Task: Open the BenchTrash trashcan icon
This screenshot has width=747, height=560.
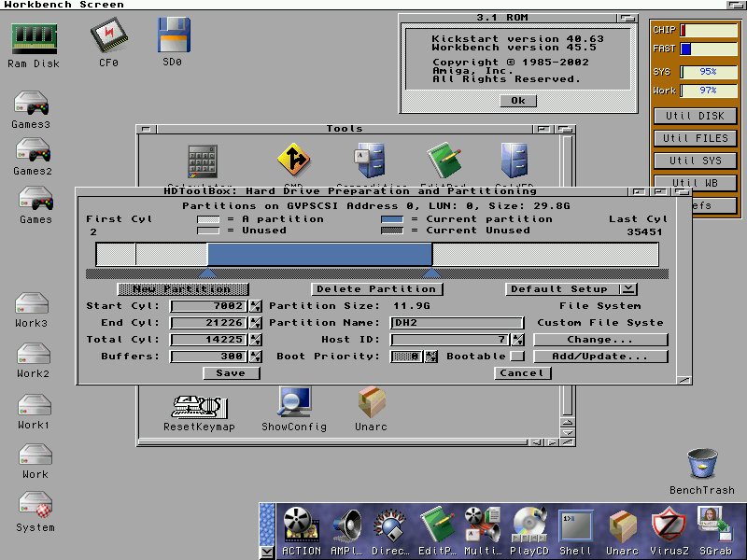Action: point(702,463)
